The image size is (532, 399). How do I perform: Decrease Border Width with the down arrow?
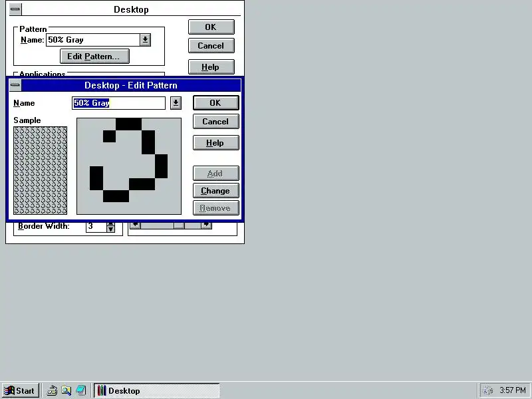click(x=110, y=229)
